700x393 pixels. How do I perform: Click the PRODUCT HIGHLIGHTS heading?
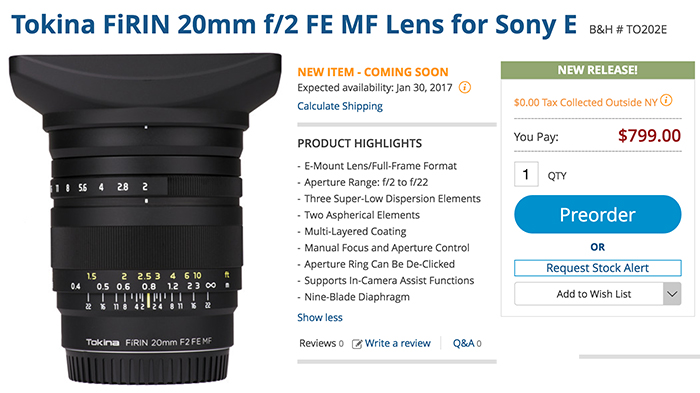point(359,143)
